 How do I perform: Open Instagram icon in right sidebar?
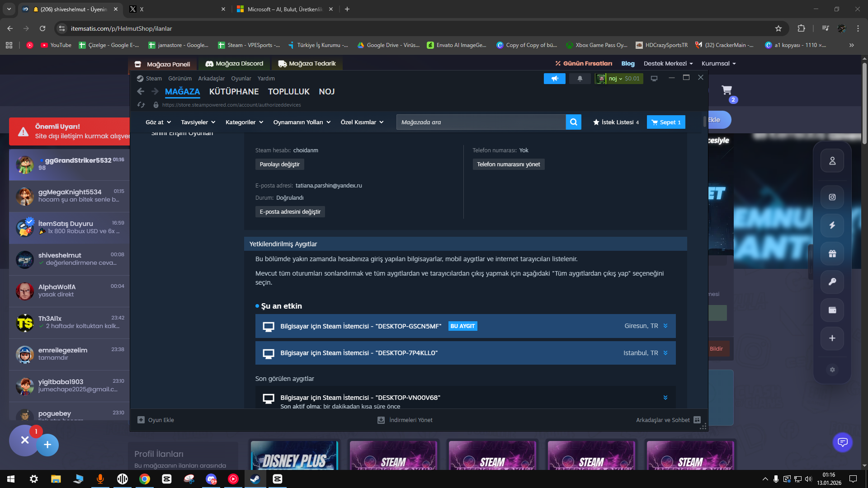(x=832, y=197)
